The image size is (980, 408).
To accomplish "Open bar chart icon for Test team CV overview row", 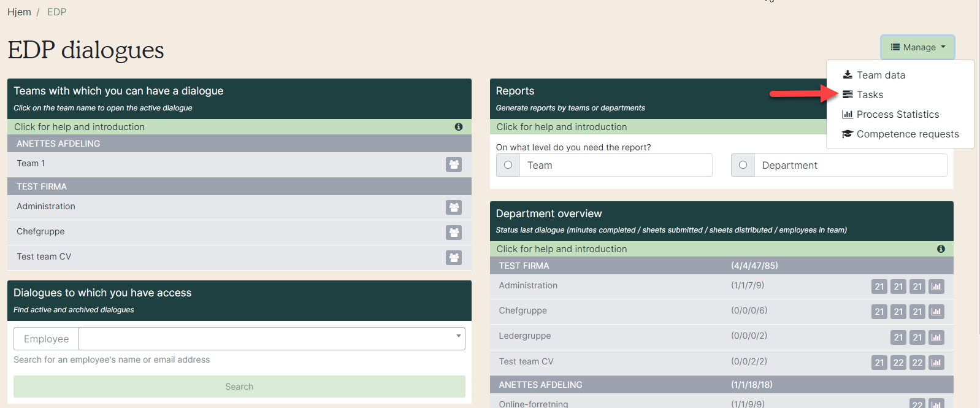I will [936, 363].
